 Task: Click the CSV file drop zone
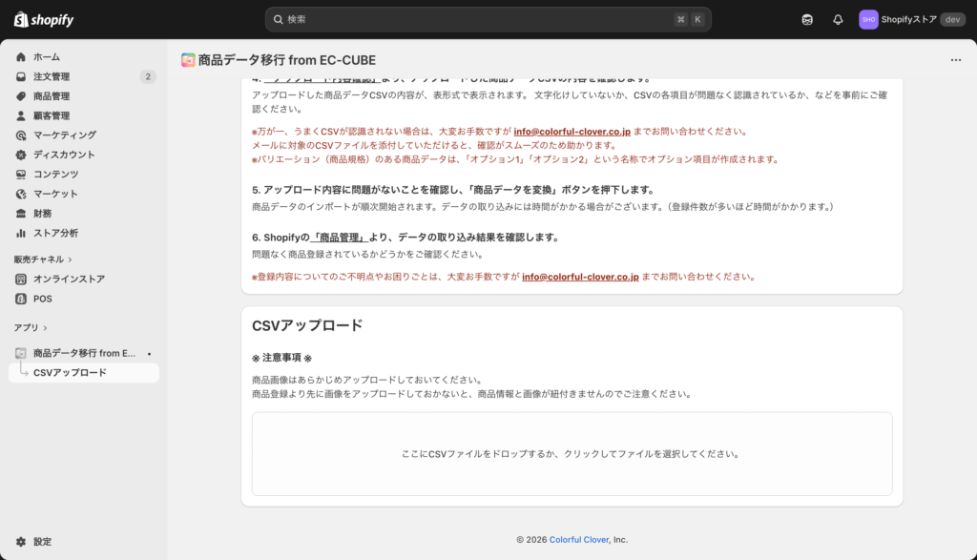coord(572,454)
